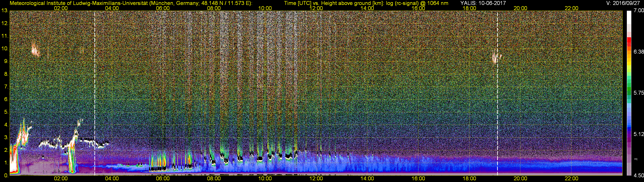644x182 pixels.
Task: Click the 6.38 color scale label
Action: pos(638,52)
